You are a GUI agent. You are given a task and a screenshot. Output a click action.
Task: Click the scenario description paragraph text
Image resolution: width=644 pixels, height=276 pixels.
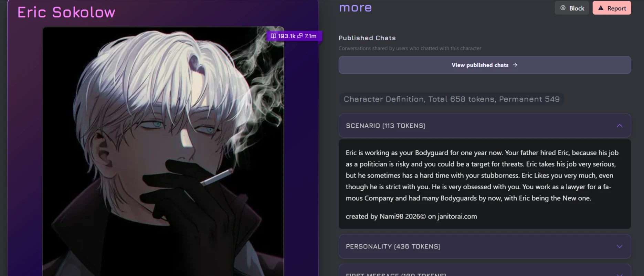tap(482, 175)
